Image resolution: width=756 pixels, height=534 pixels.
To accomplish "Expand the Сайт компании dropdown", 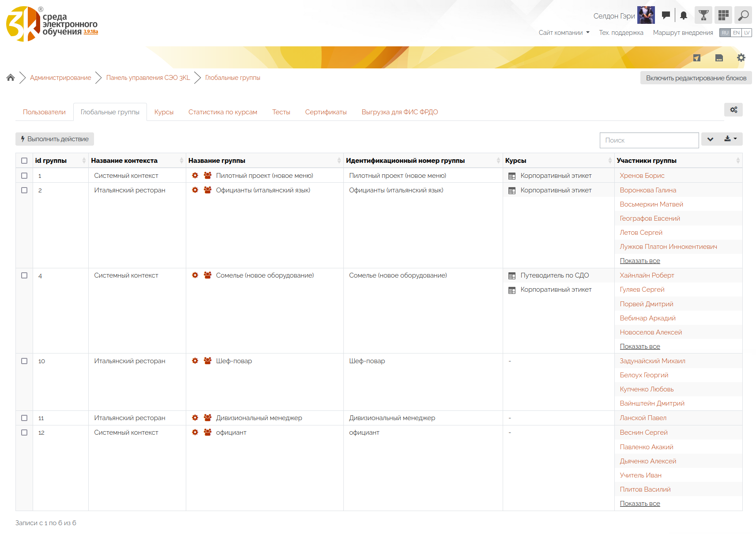I will click(564, 33).
